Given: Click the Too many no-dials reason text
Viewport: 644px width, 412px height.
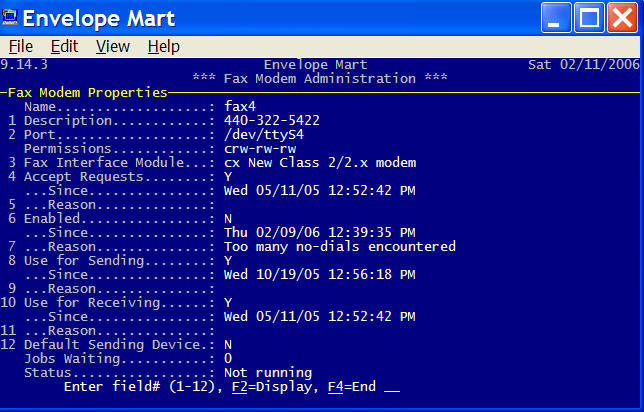Looking at the screenshot, I should pyautogui.click(x=340, y=246).
